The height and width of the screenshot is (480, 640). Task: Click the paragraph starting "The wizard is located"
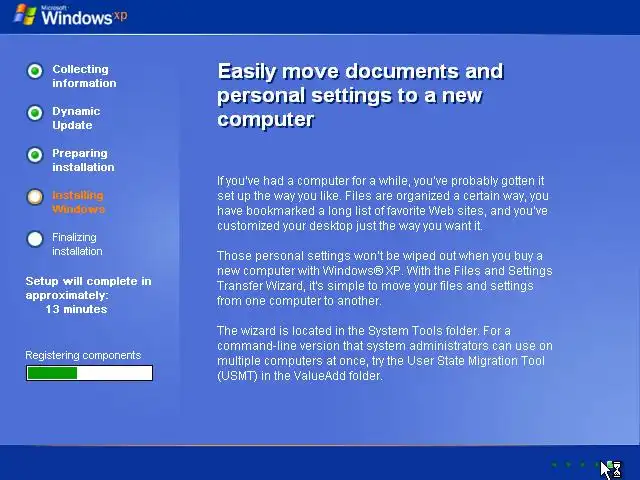pos(384,353)
